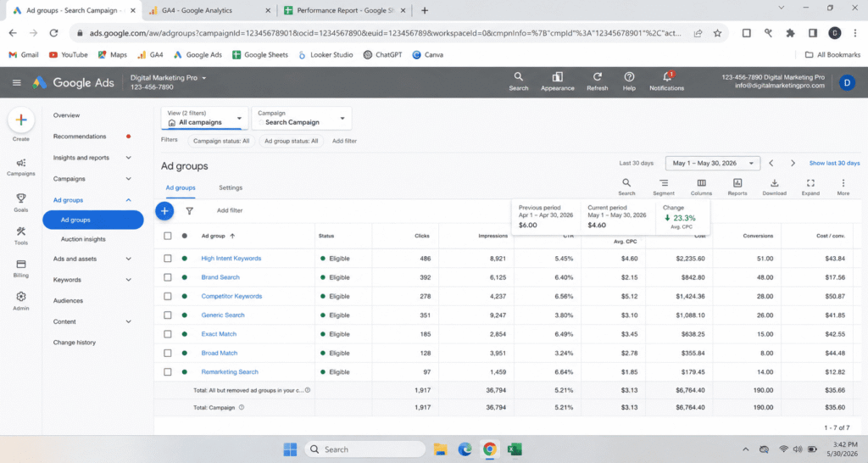
Task: Open Change history in sidebar
Action: 75,343
